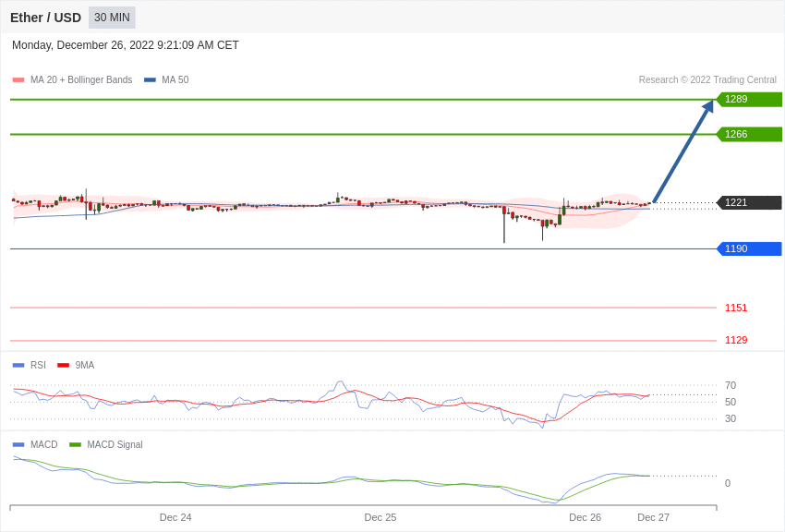Click the 1151 support level label
Image resolution: width=785 pixels, height=532 pixels.
[736, 308]
